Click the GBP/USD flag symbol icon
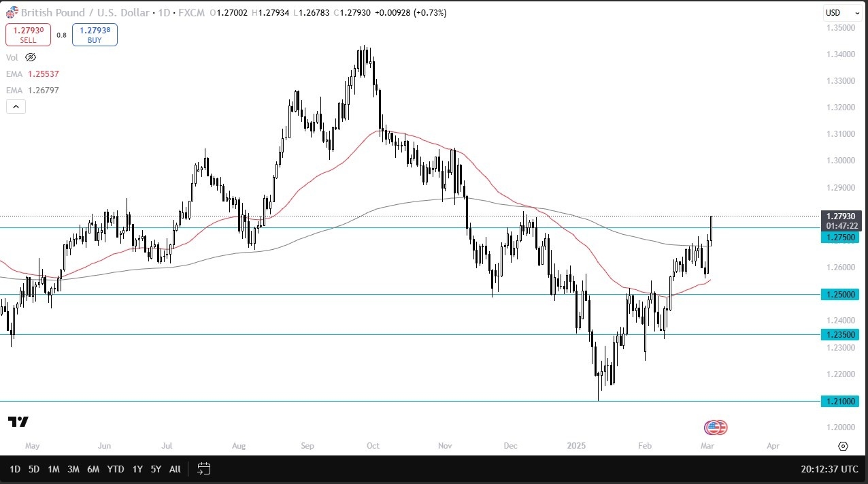Image resolution: width=868 pixels, height=484 pixels. (x=12, y=12)
